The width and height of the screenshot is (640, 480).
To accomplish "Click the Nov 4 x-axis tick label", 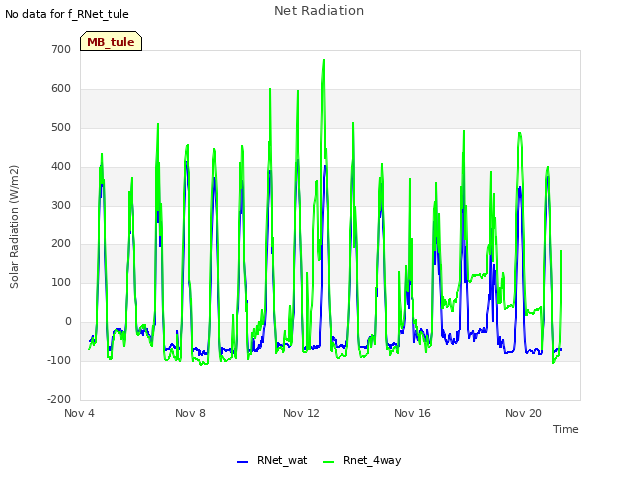I will (79, 413).
